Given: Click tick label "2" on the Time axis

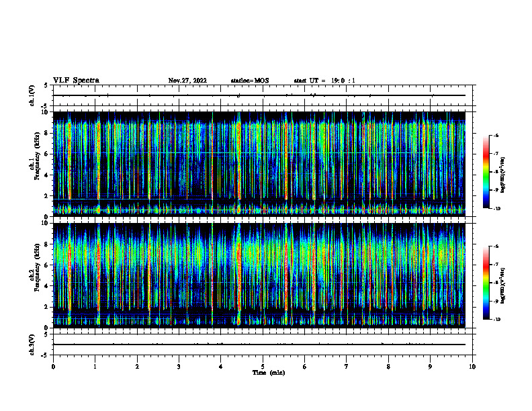Looking at the screenshot, I should (137, 367).
